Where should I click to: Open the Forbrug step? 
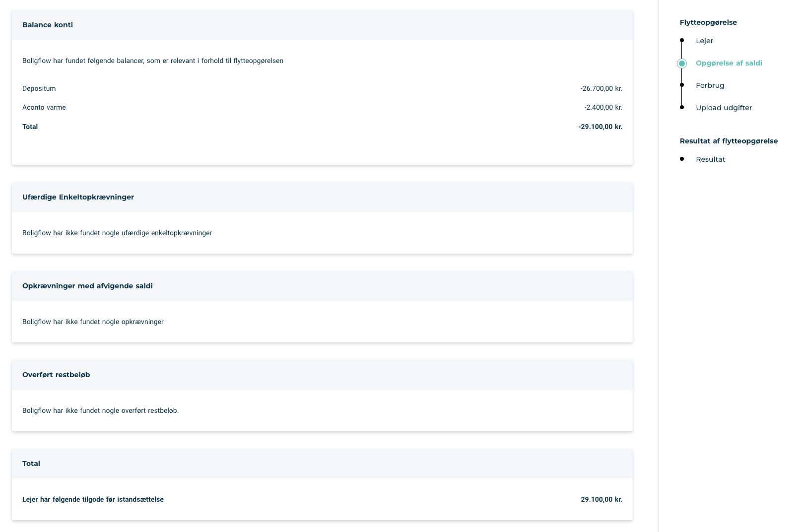click(x=710, y=85)
